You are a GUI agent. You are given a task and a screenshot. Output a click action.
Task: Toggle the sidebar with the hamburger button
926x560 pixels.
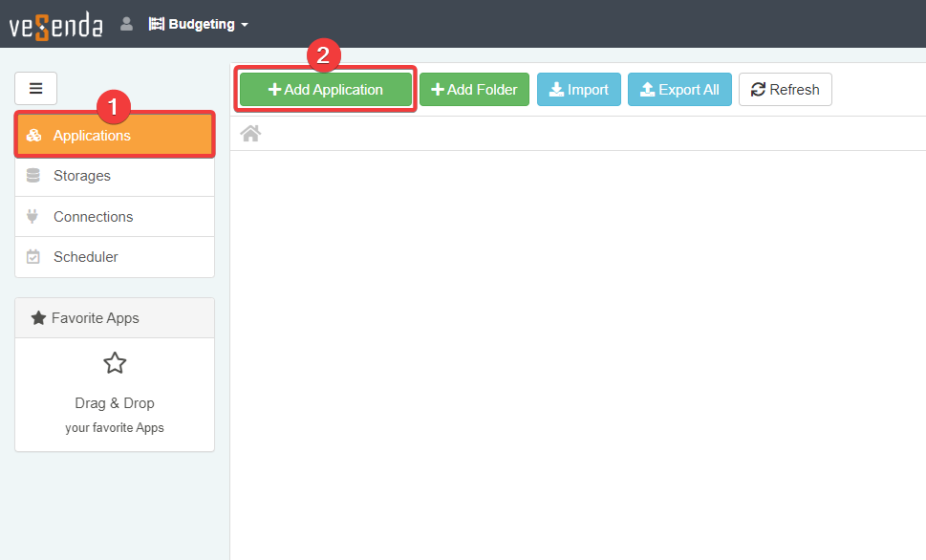(x=35, y=88)
